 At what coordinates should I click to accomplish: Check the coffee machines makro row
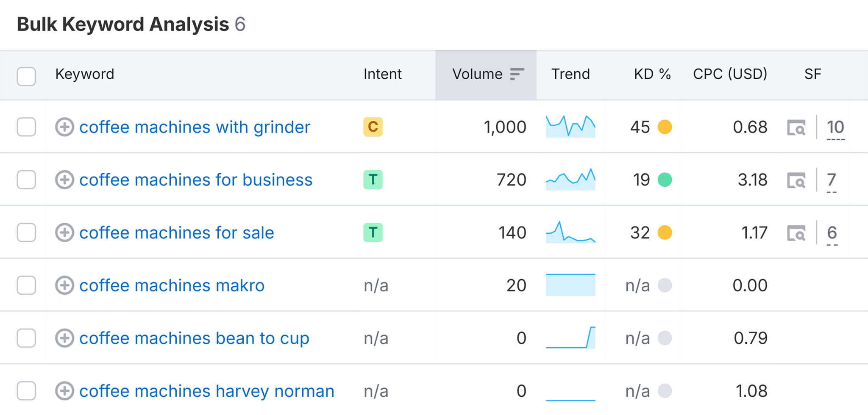coord(26,285)
